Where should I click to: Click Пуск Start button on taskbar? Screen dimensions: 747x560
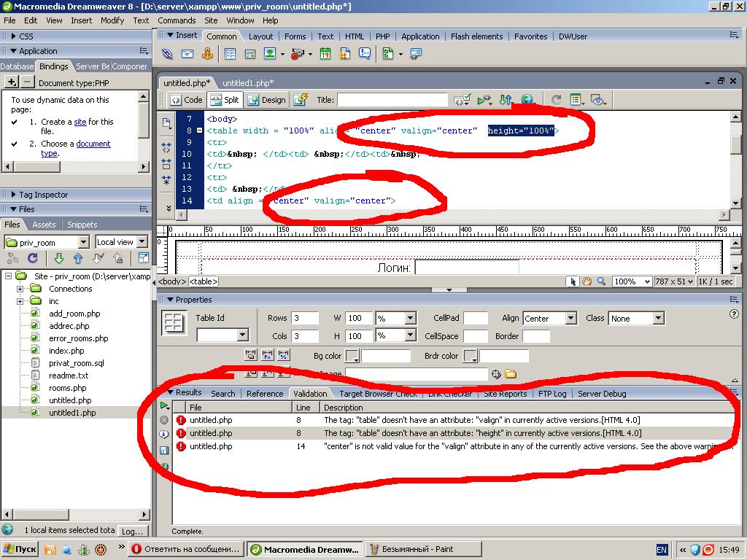(x=19, y=550)
